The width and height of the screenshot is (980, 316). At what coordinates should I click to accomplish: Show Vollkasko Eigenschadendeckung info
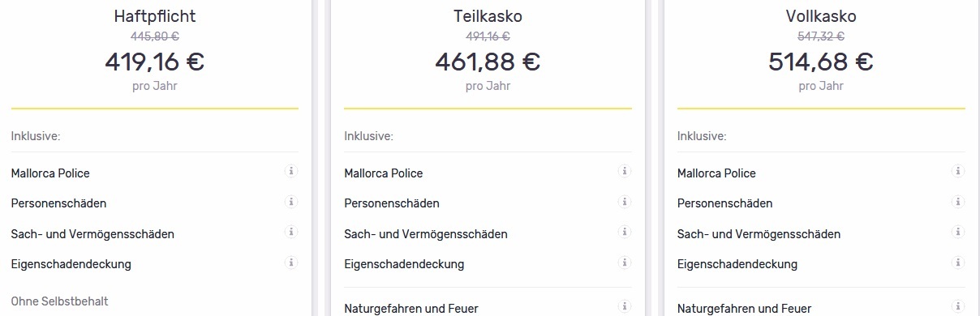click(957, 262)
